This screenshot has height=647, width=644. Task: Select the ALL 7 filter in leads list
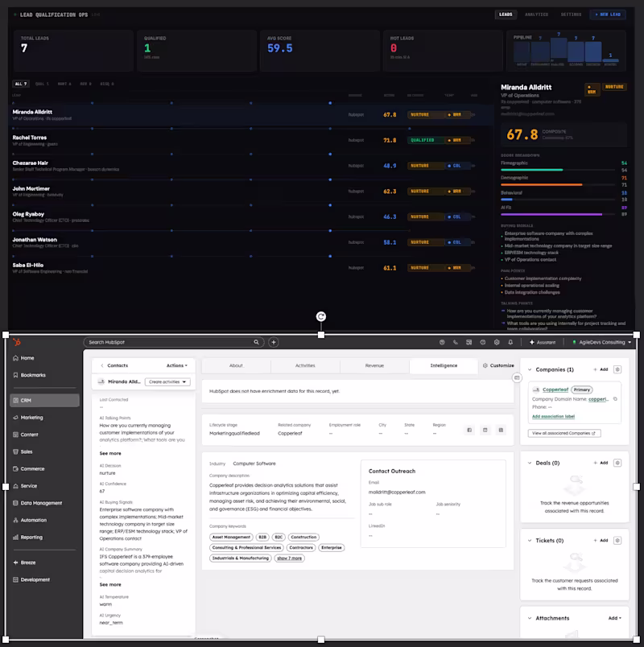click(21, 84)
